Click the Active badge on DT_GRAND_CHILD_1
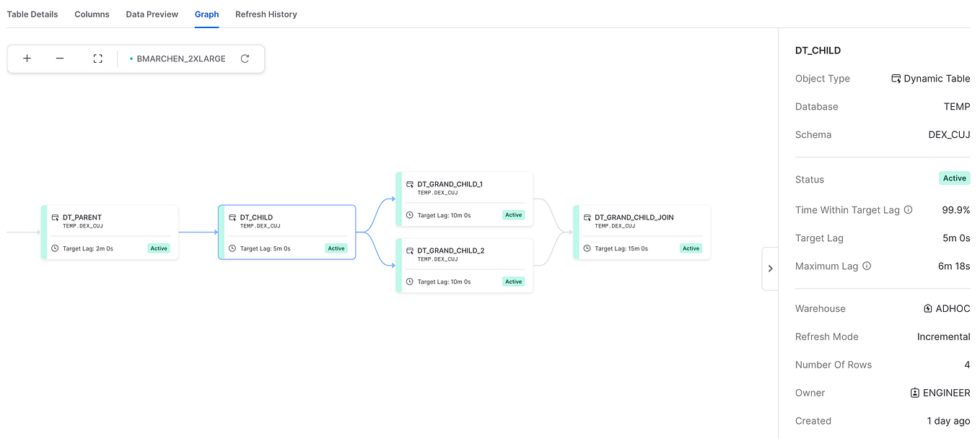980x439 pixels. (513, 214)
